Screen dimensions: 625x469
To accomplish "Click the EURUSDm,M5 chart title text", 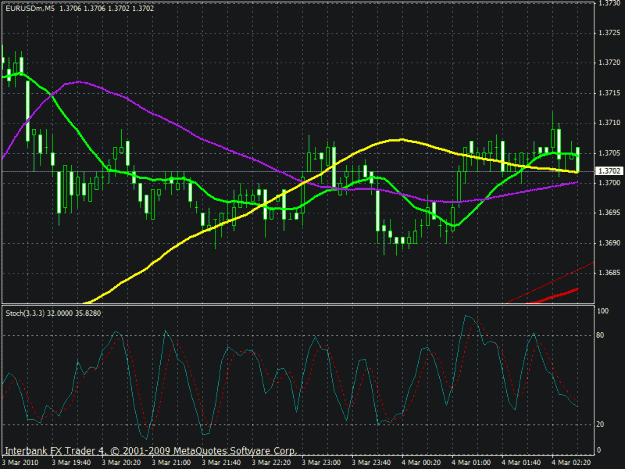I will coord(30,8).
